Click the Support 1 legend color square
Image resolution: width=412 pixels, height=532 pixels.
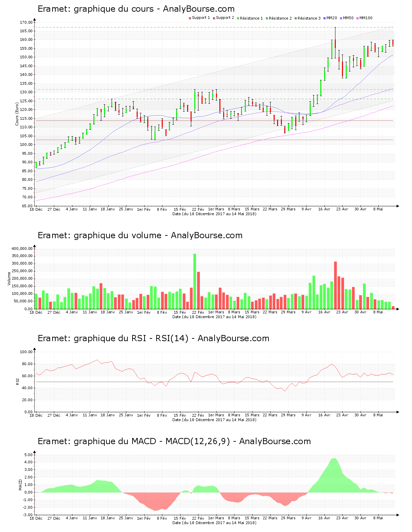pos(190,18)
